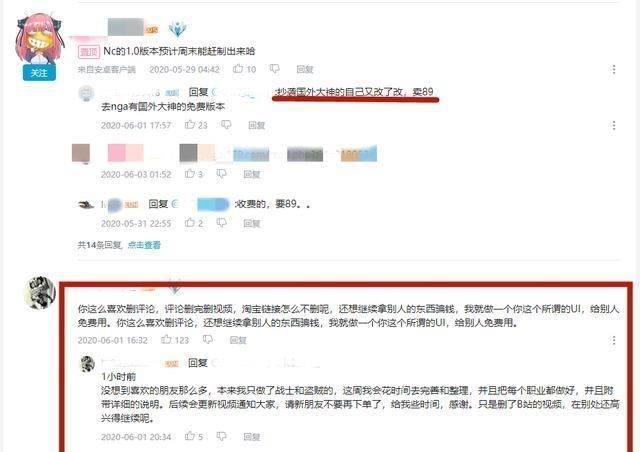The image size is (640, 452).
Task: Open the pink-haired user's avatar profile
Action: coord(39,39)
